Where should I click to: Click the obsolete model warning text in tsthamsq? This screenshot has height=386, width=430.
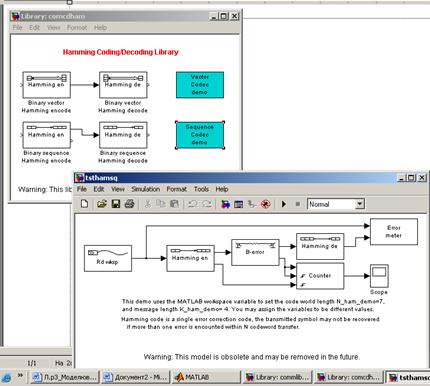[252, 357]
